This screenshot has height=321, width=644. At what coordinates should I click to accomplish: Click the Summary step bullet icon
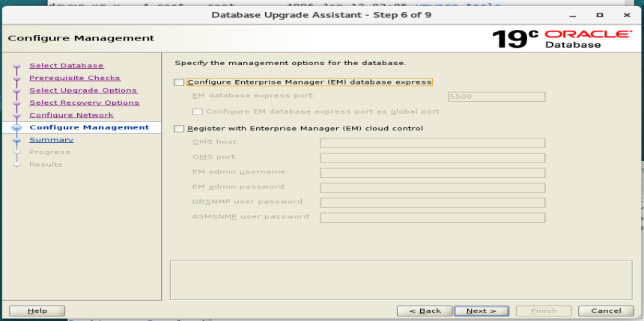[x=16, y=140]
